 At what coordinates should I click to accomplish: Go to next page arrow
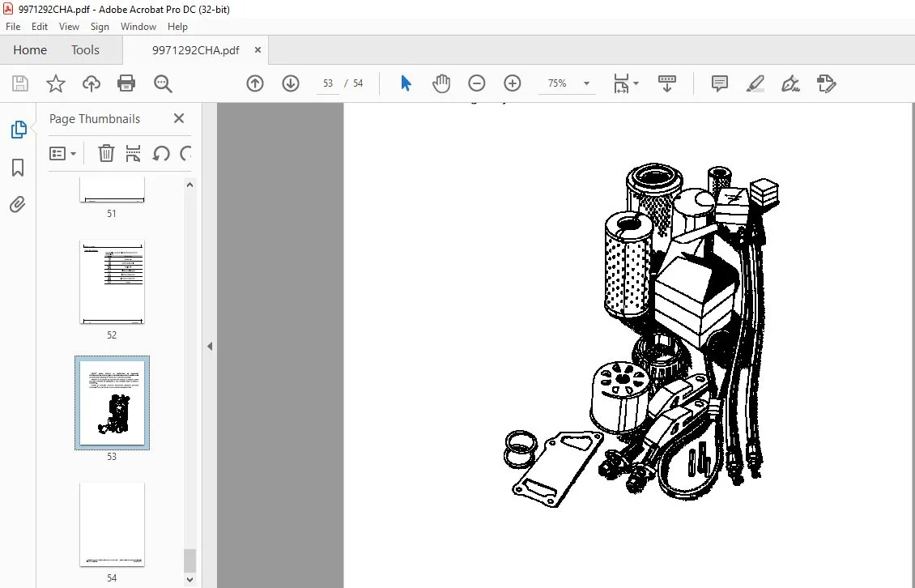point(291,83)
